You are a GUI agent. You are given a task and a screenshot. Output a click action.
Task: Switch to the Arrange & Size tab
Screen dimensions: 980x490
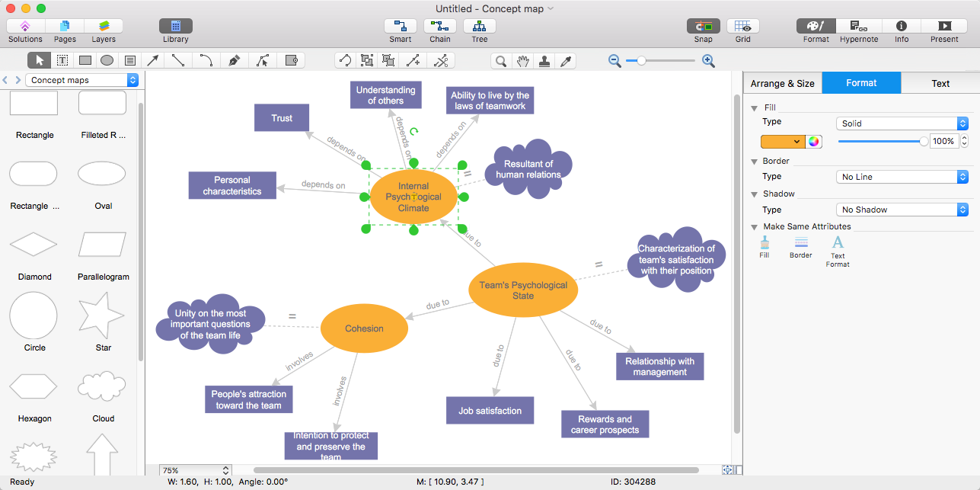click(783, 83)
